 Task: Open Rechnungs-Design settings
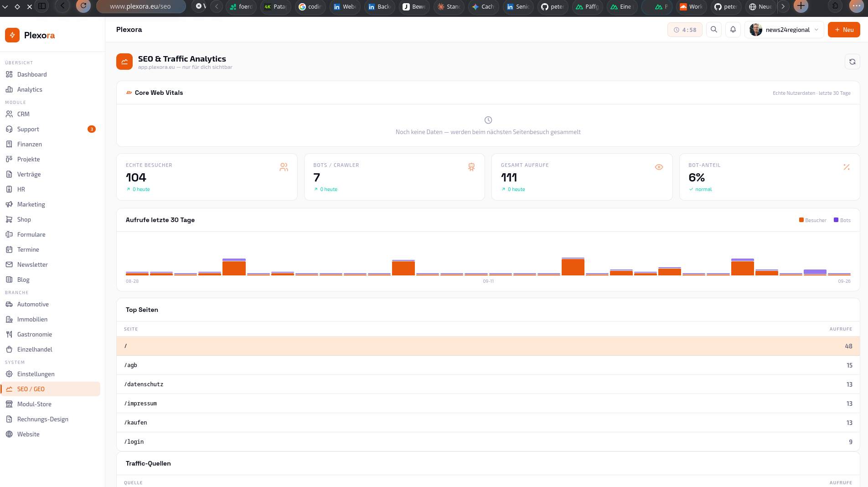(x=50, y=419)
